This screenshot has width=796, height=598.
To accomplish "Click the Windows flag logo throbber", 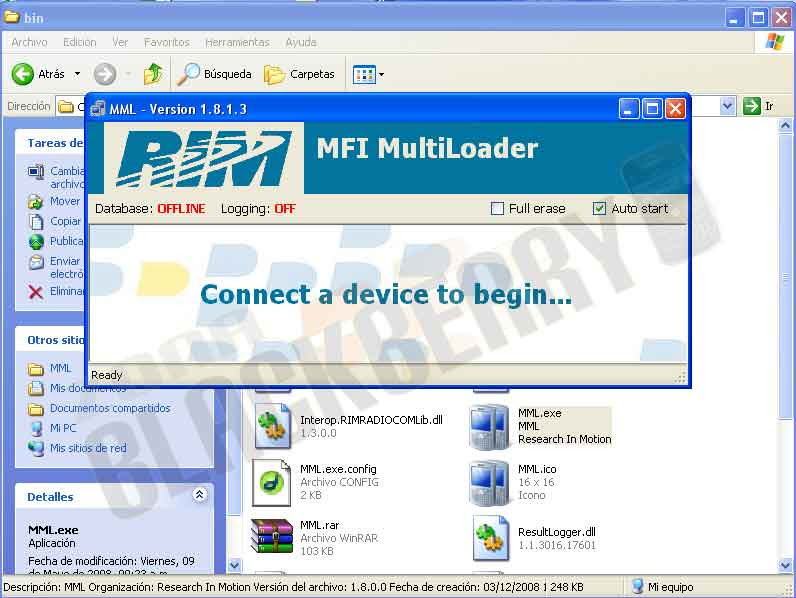I will [775, 42].
